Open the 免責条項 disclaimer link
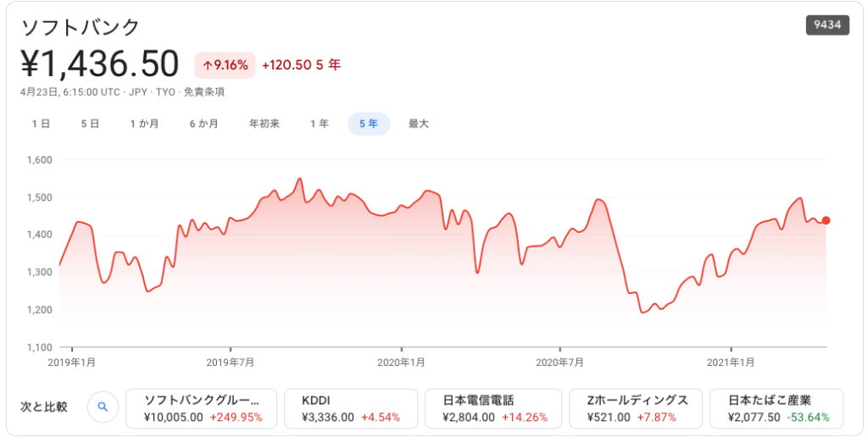 pyautogui.click(x=204, y=92)
